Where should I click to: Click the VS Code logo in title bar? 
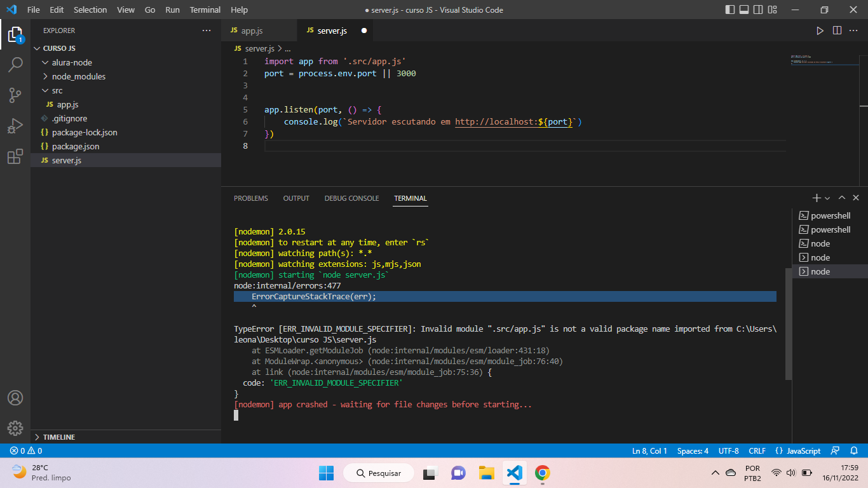point(11,10)
